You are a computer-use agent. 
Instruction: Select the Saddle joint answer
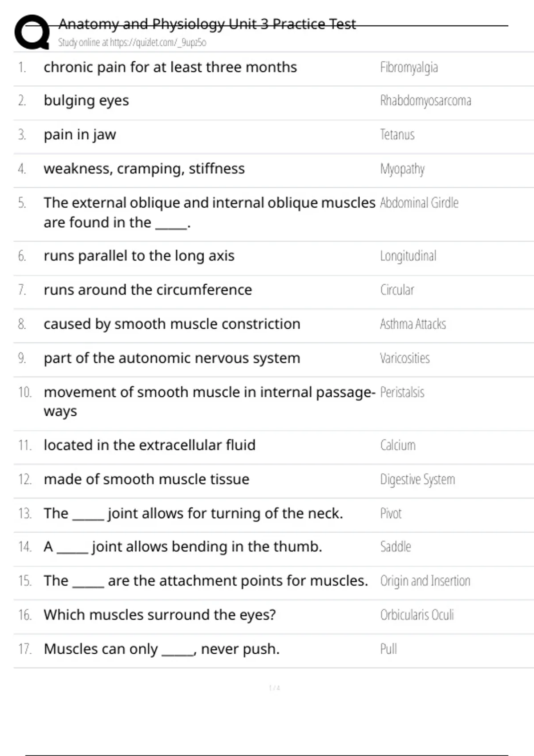coord(395,547)
